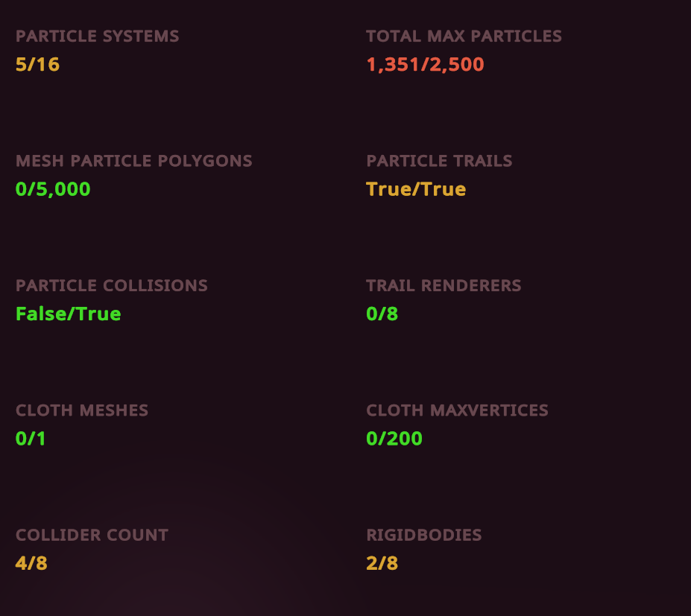The height and width of the screenshot is (616, 691).
Task: Click the Cloth MaxVertices label
Action: point(457,410)
